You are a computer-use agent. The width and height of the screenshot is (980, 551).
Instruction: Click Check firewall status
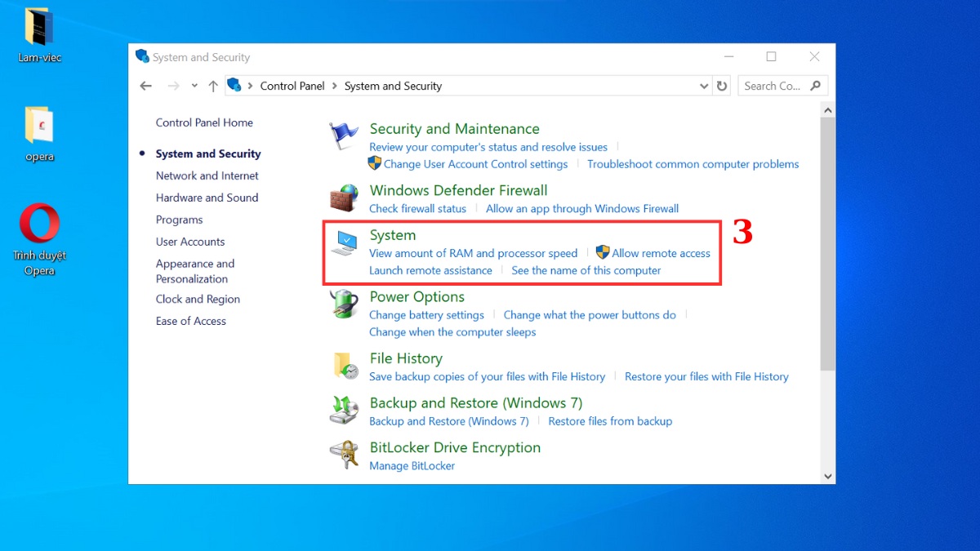click(x=417, y=208)
